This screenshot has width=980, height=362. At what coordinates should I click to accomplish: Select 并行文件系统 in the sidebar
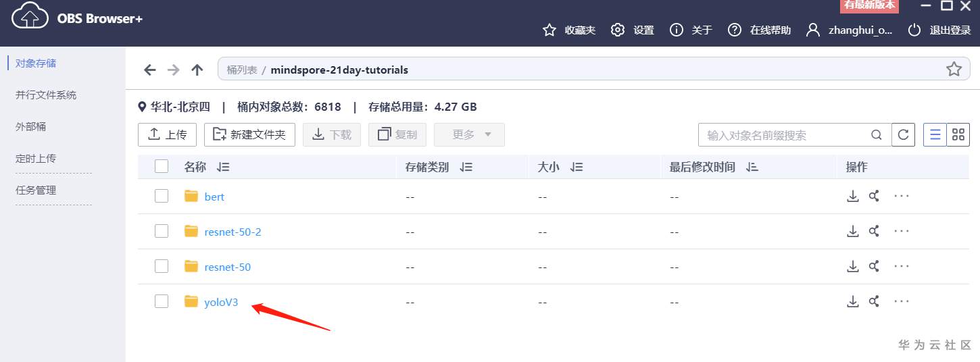coord(46,95)
